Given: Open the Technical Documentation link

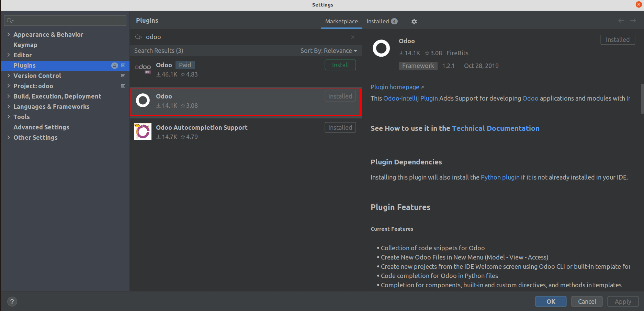Looking at the screenshot, I should pos(496,128).
